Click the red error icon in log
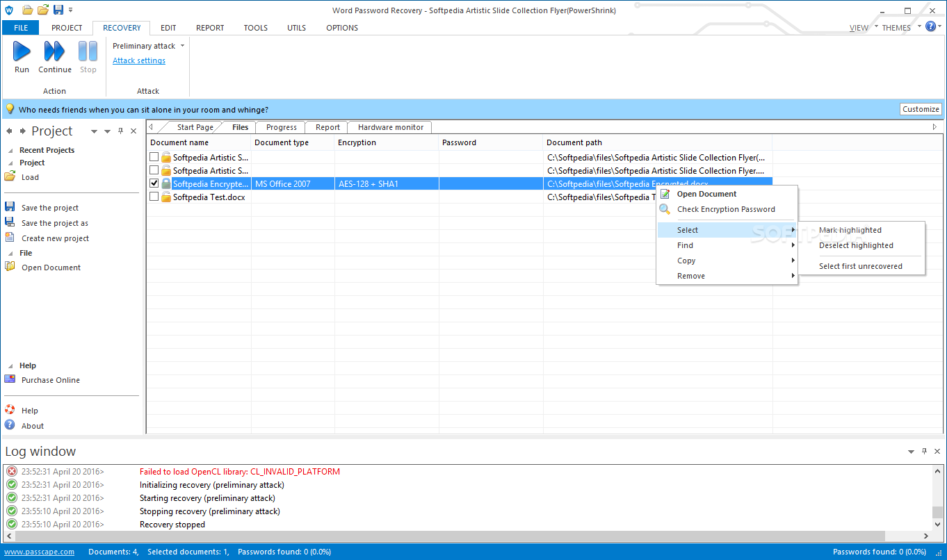This screenshot has height=560, width=947. [12, 471]
